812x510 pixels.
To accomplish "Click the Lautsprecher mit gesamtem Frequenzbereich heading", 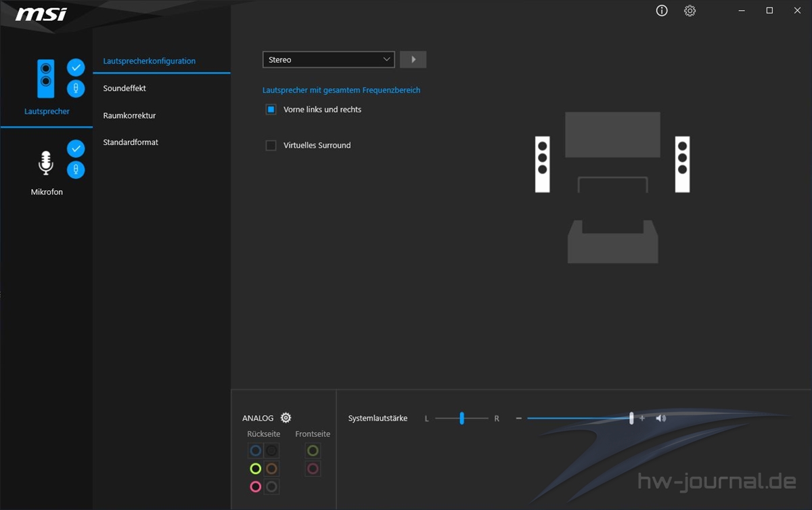I will 342,90.
